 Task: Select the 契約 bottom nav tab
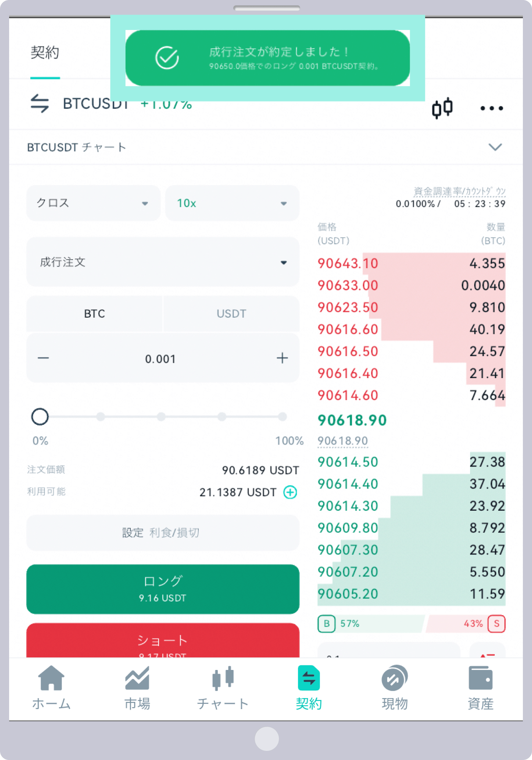point(309,689)
